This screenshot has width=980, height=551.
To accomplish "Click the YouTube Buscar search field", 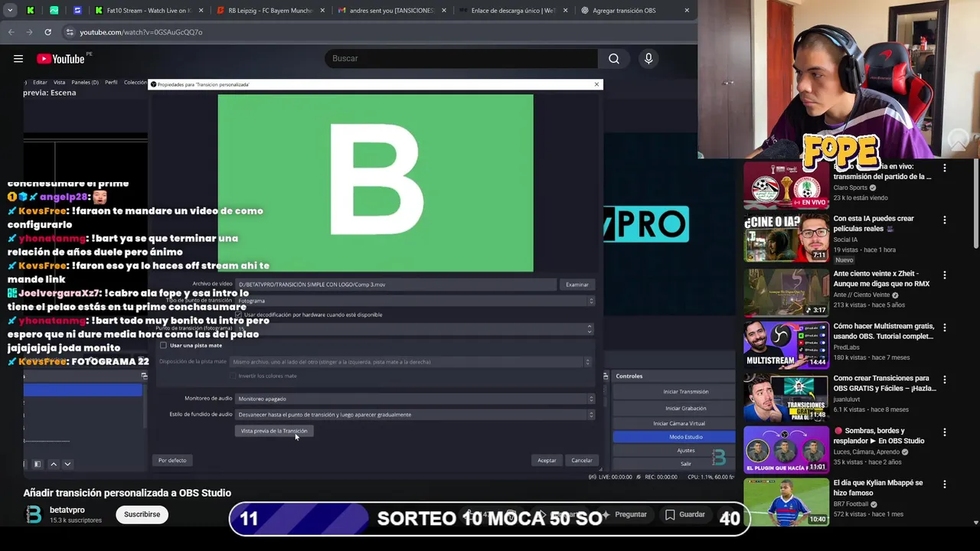I will pos(462,58).
